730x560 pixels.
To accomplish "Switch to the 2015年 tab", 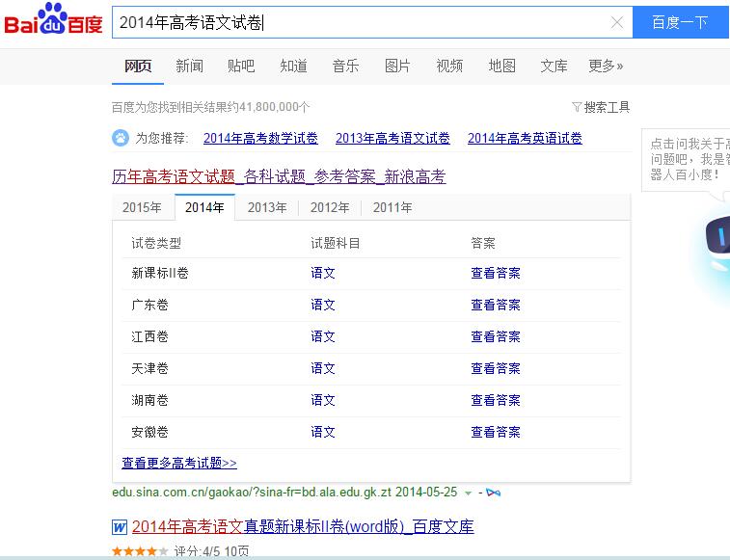I will point(142,207).
